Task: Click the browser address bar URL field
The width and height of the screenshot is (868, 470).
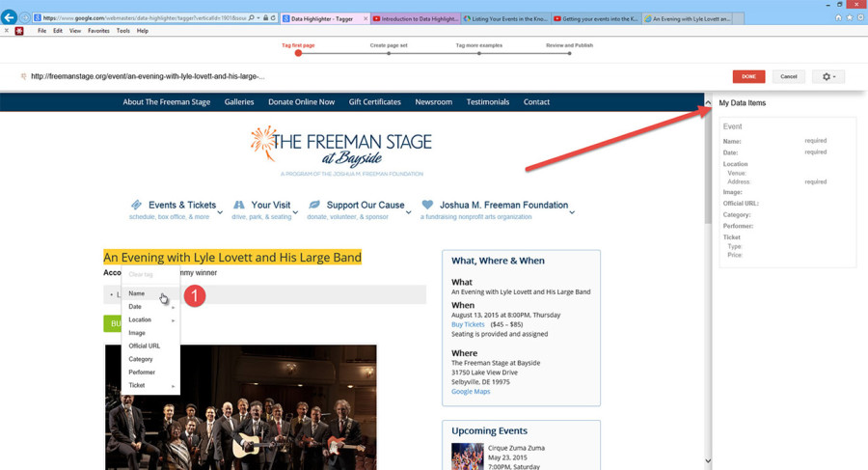Action: click(144, 18)
